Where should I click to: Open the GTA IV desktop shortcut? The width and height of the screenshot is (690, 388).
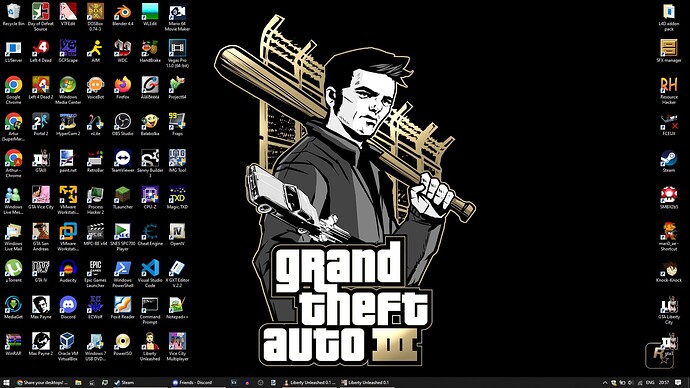coord(40,271)
